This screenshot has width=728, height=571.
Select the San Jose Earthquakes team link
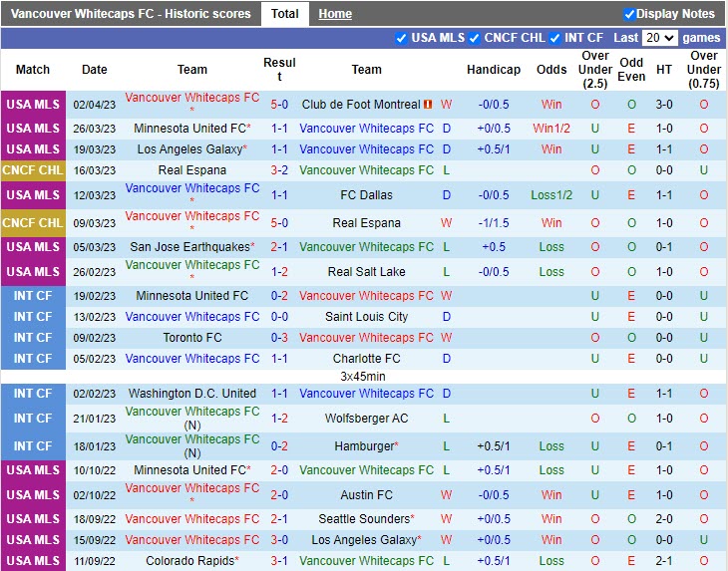189,247
